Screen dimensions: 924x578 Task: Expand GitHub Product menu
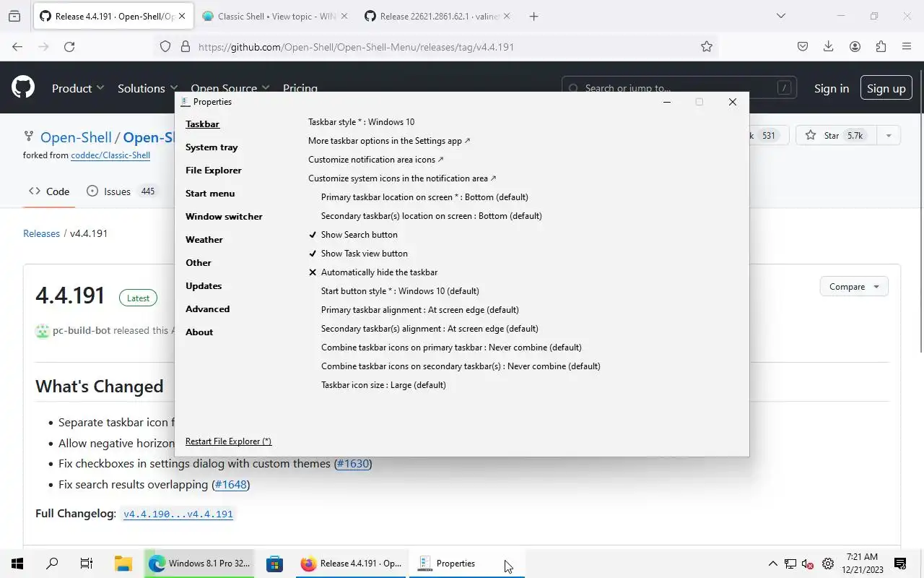tap(78, 88)
